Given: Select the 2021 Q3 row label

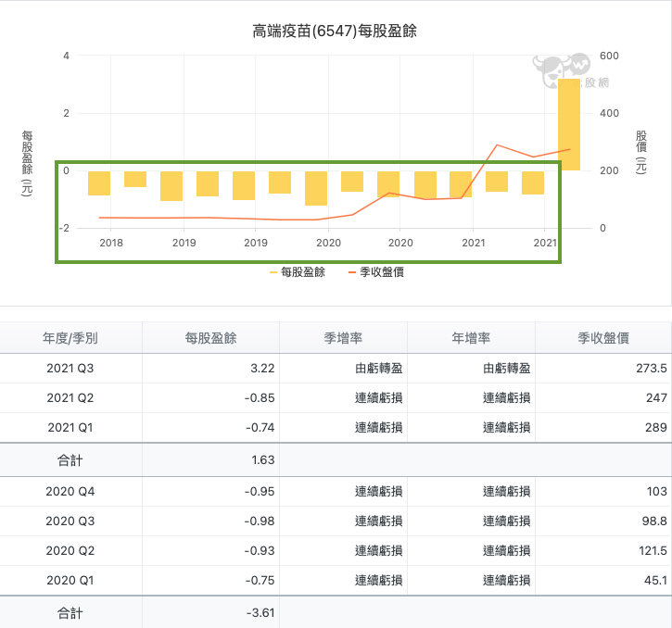Looking at the screenshot, I should [70, 368].
